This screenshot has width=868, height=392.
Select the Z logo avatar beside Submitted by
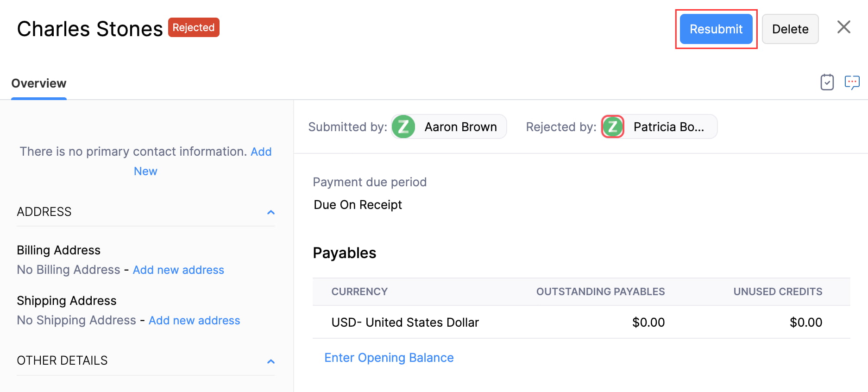pos(403,126)
